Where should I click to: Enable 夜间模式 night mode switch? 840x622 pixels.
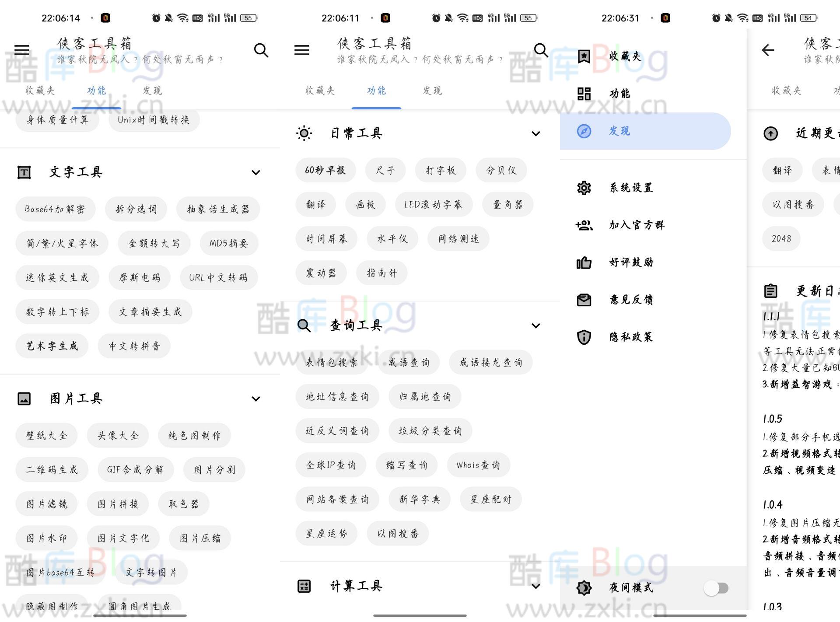point(717,588)
